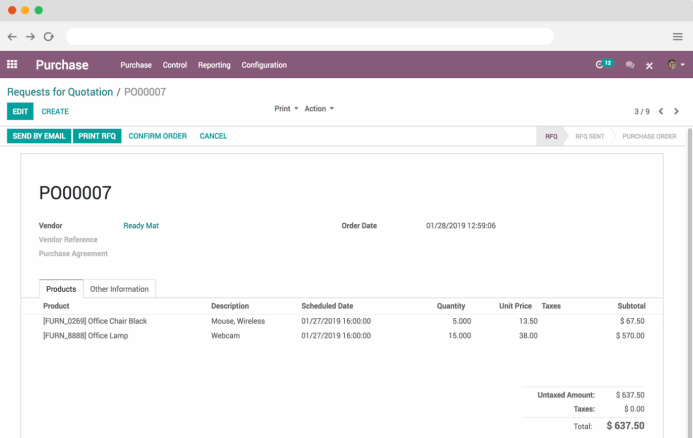This screenshot has width=693, height=438.
Task: Expand the Action dropdown
Action: coord(319,108)
